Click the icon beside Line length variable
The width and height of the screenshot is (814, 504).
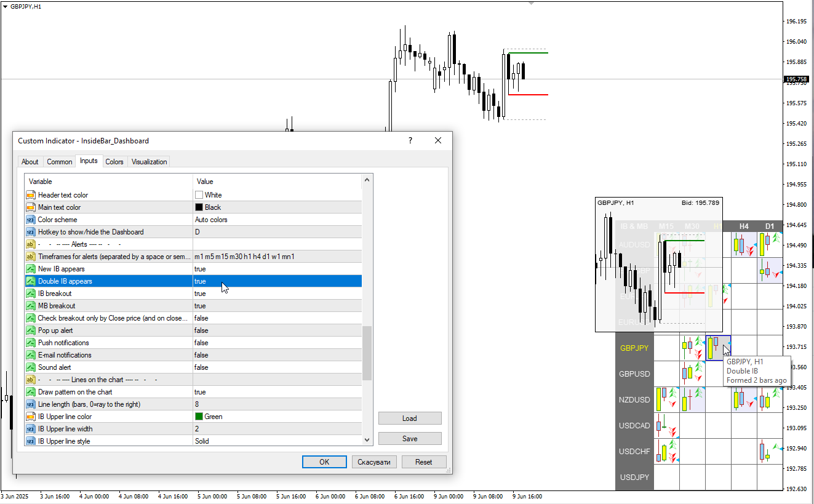(x=31, y=404)
